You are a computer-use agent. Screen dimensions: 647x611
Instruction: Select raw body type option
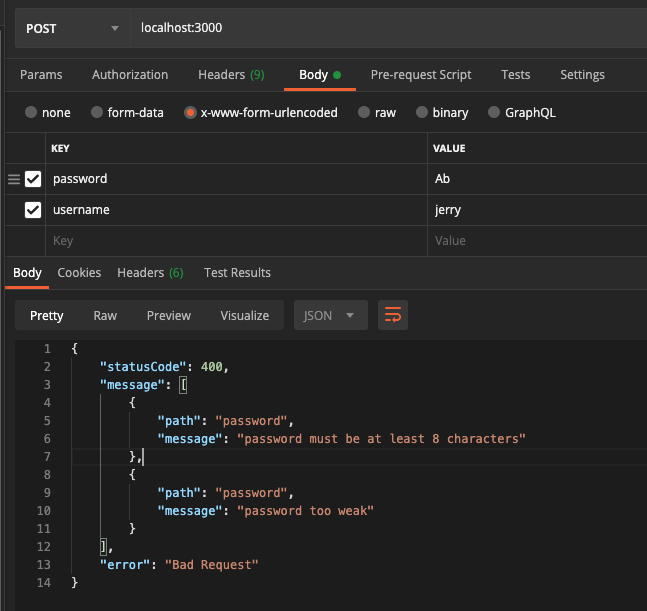click(365, 113)
